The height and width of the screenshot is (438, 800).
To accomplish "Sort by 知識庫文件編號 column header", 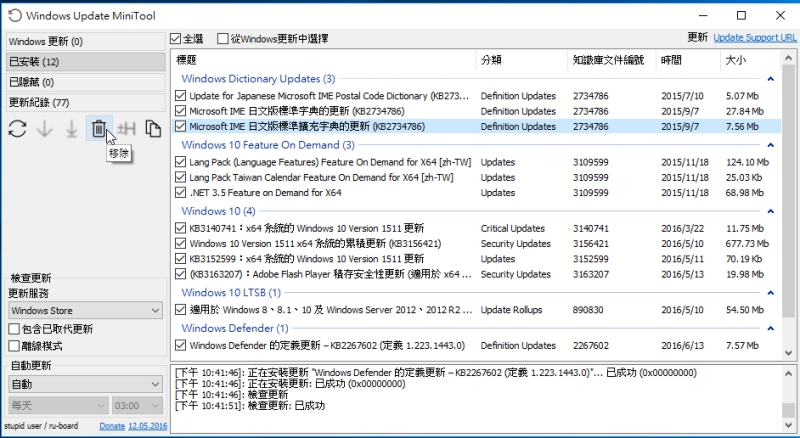I will point(612,60).
